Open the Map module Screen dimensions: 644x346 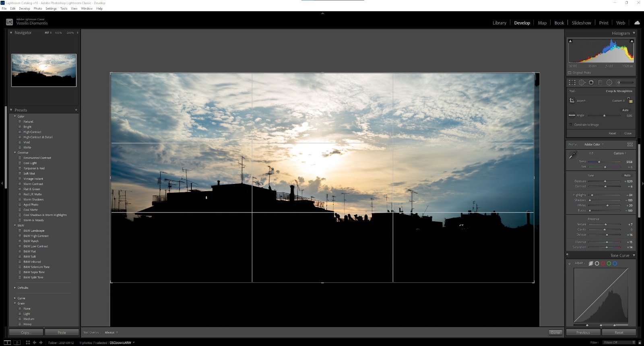pos(542,23)
